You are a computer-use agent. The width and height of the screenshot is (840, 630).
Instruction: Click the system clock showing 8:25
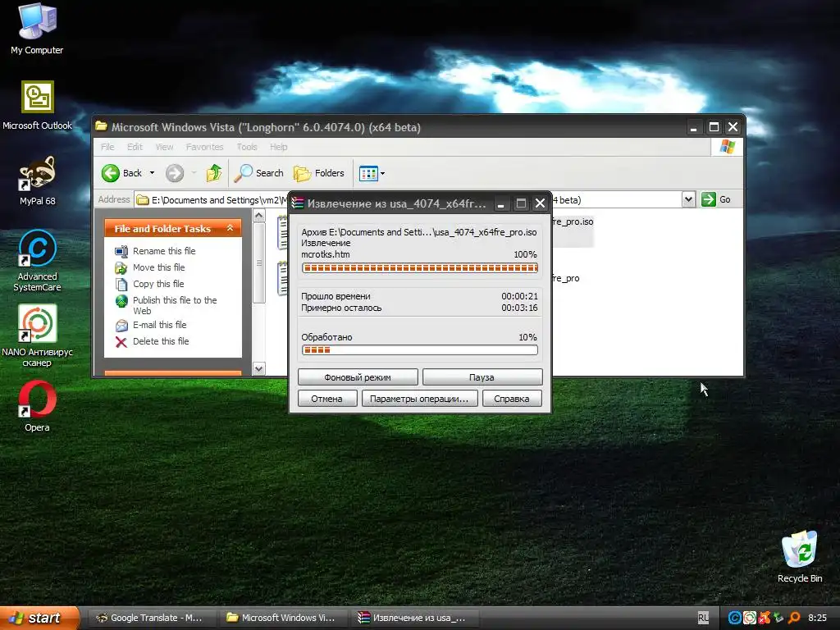818,618
